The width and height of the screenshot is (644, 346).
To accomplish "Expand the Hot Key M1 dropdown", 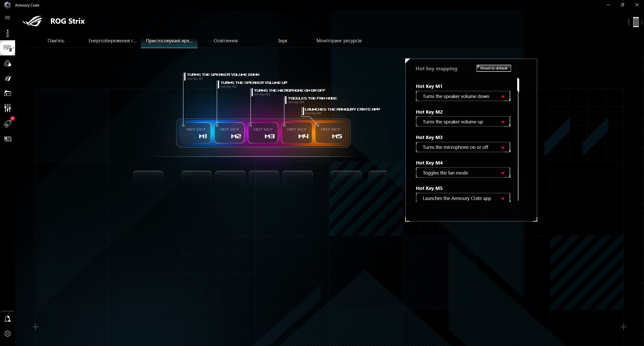I will click(x=463, y=96).
